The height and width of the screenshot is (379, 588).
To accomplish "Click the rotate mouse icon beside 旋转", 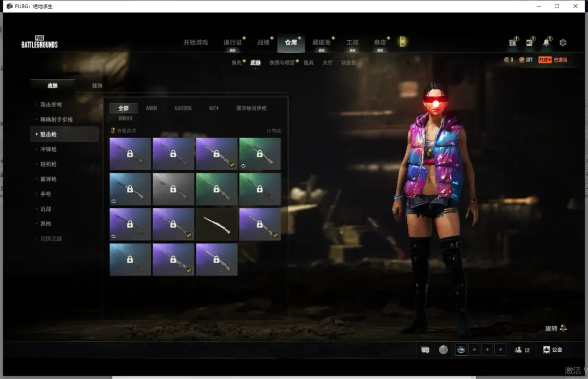I will tap(563, 328).
